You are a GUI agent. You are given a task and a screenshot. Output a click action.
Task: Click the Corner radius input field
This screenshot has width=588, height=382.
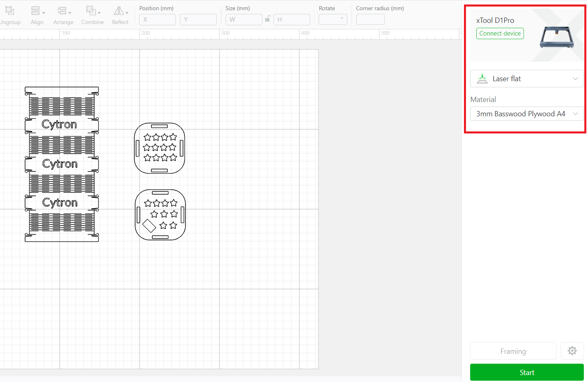[371, 19]
